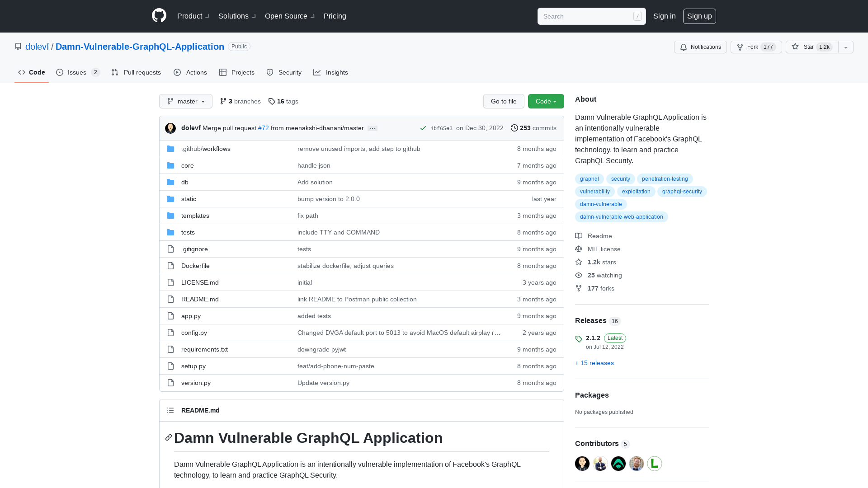Click the penetration-testing topic tag
868x488 pixels.
[665, 179]
